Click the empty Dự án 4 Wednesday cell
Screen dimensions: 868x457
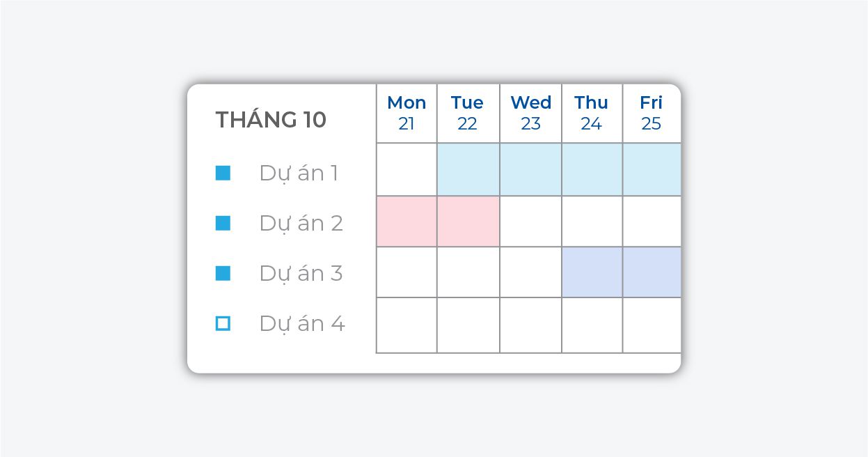point(530,325)
